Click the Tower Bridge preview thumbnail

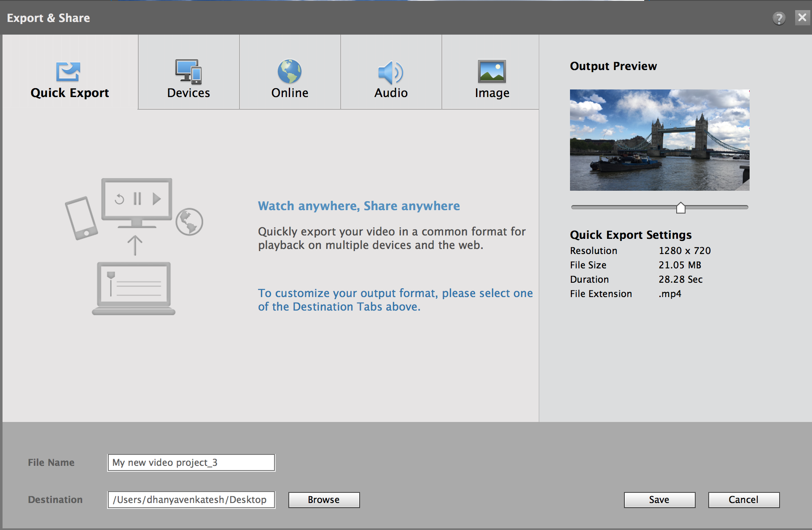(659, 140)
